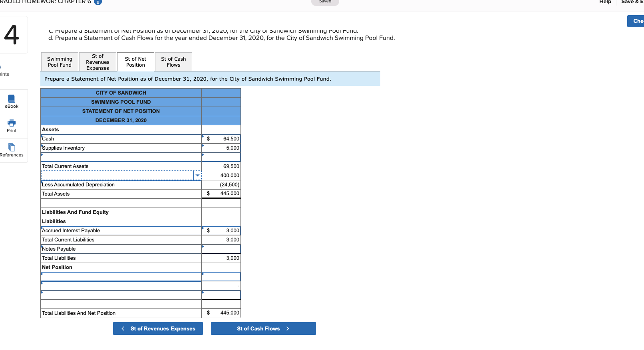The image size is (644, 350).
Task: Click the chapter info icon
Action: [x=98, y=2]
